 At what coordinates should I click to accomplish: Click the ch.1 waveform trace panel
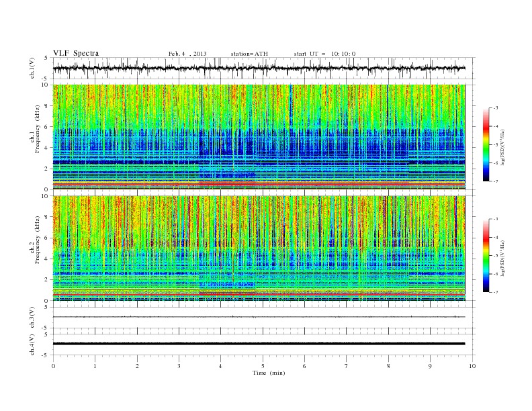point(264,68)
